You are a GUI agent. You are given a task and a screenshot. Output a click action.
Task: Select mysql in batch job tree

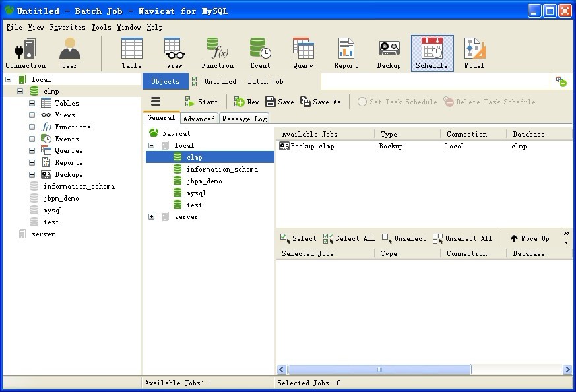(196, 193)
